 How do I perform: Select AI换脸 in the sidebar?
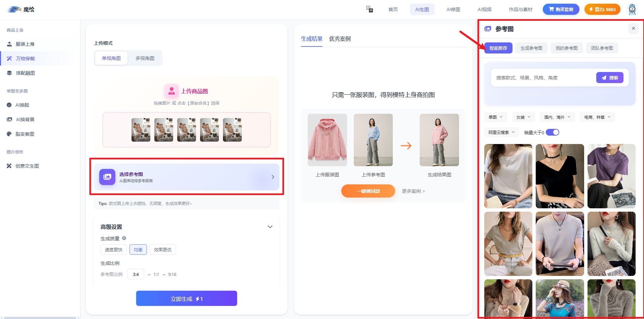coord(22,105)
